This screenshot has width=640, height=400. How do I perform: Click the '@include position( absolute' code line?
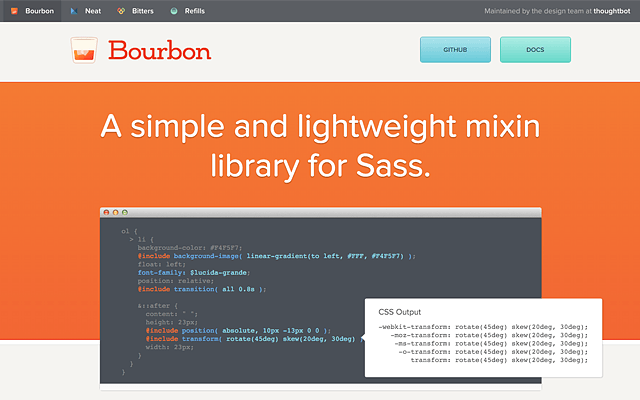click(x=238, y=331)
